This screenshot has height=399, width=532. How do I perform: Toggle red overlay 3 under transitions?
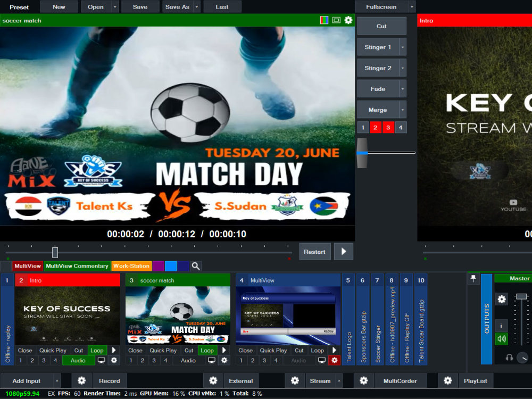pyautogui.click(x=388, y=128)
